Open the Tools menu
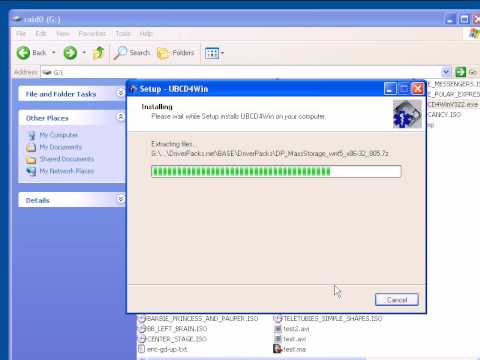The width and height of the screenshot is (480, 360). coord(123,34)
